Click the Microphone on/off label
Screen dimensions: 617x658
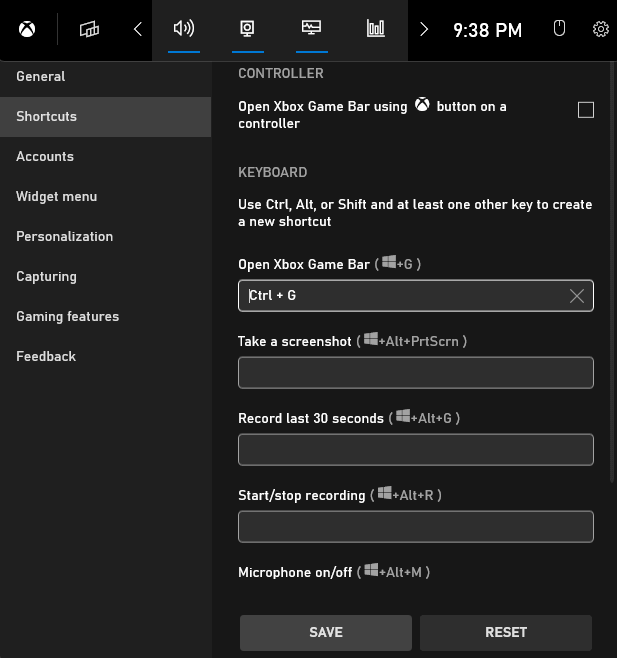tap(295, 572)
